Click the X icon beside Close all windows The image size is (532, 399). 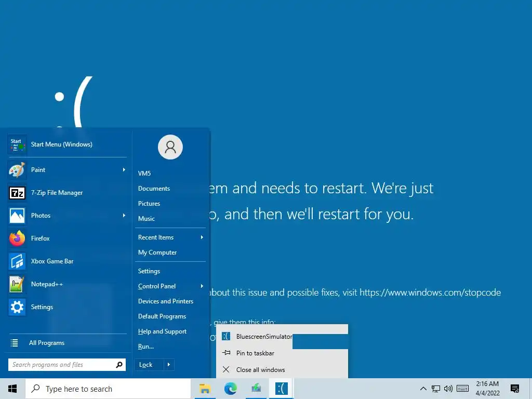pos(226,369)
